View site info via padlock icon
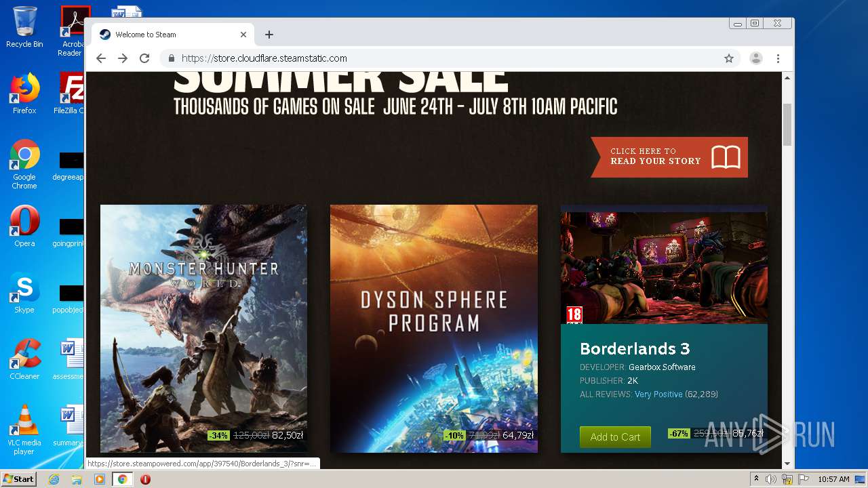The width and height of the screenshot is (868, 488). [172, 58]
